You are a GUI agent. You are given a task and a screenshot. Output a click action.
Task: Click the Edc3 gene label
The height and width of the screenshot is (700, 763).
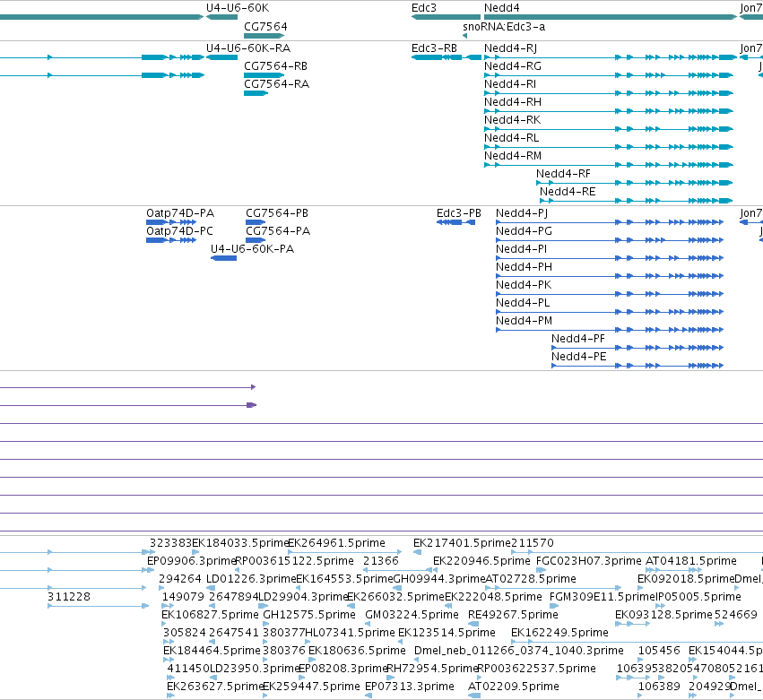click(x=424, y=8)
